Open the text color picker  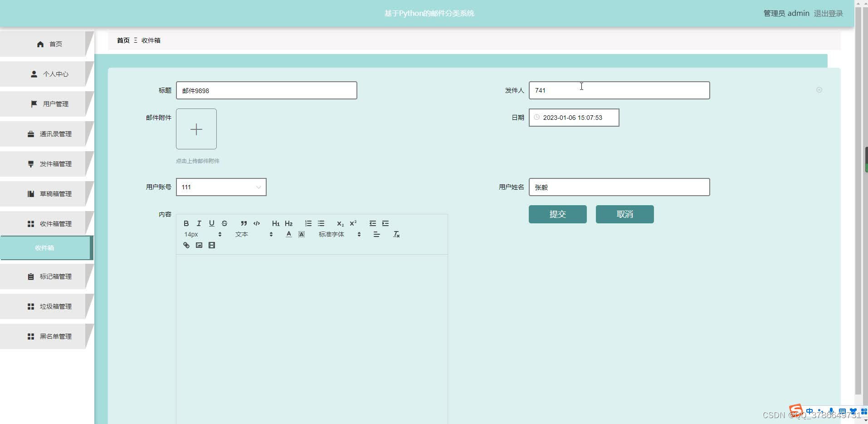(x=288, y=234)
